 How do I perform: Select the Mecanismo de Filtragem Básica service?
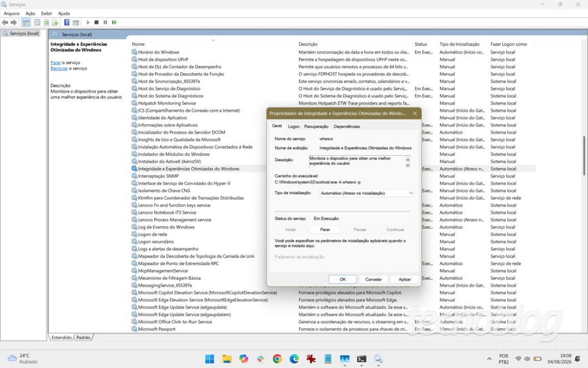(x=169, y=278)
